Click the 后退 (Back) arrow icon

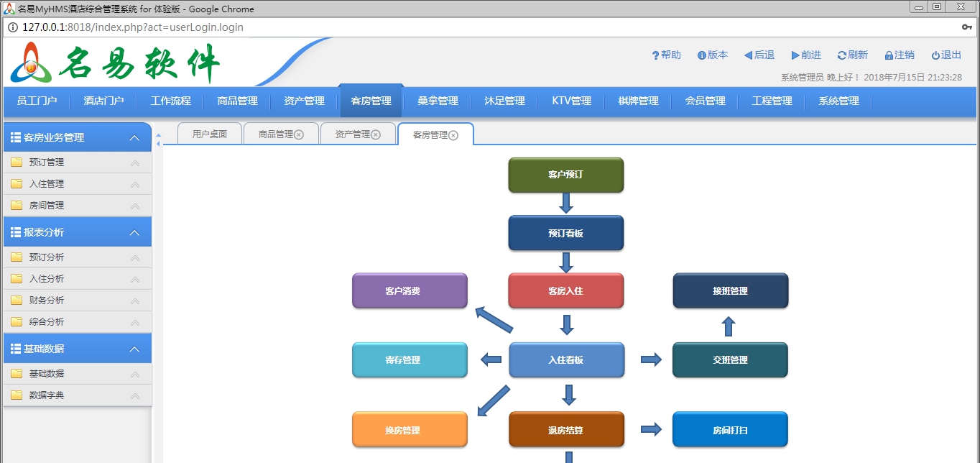749,54
